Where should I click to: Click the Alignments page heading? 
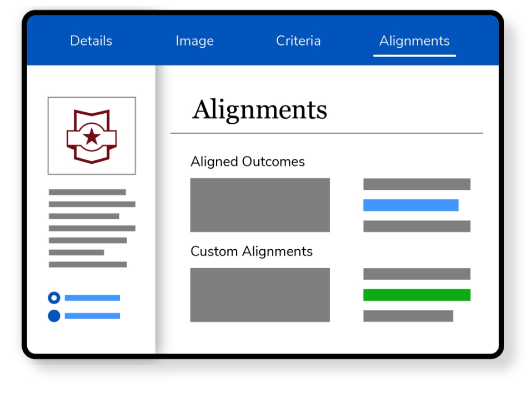(259, 110)
